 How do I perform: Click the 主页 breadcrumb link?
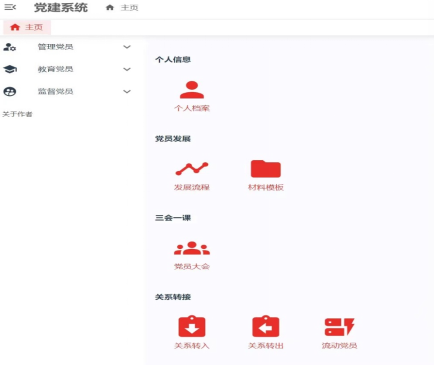(129, 7)
